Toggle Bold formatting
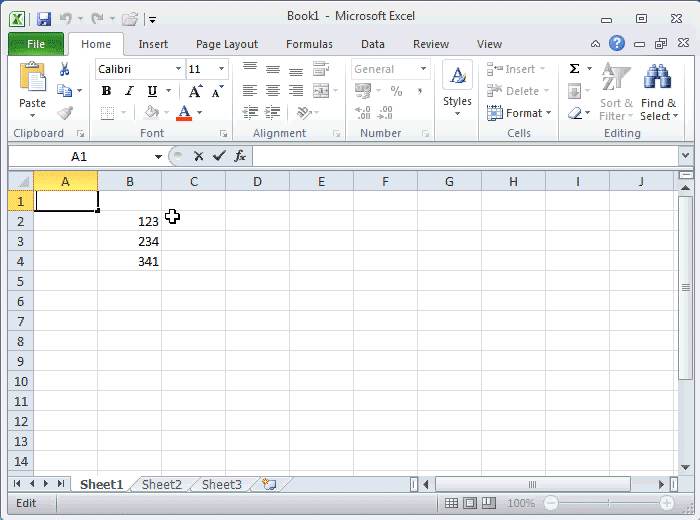The width and height of the screenshot is (700, 520). click(106, 91)
